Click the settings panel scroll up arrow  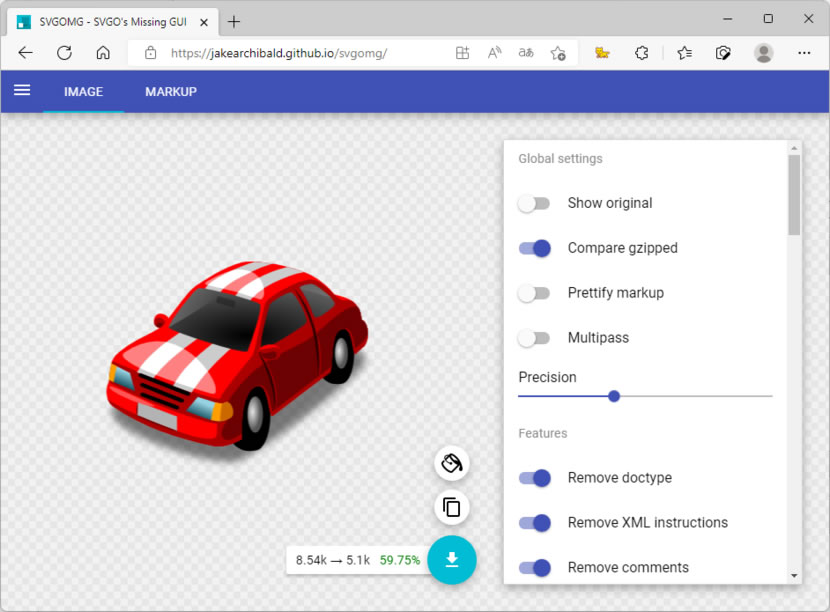point(793,148)
